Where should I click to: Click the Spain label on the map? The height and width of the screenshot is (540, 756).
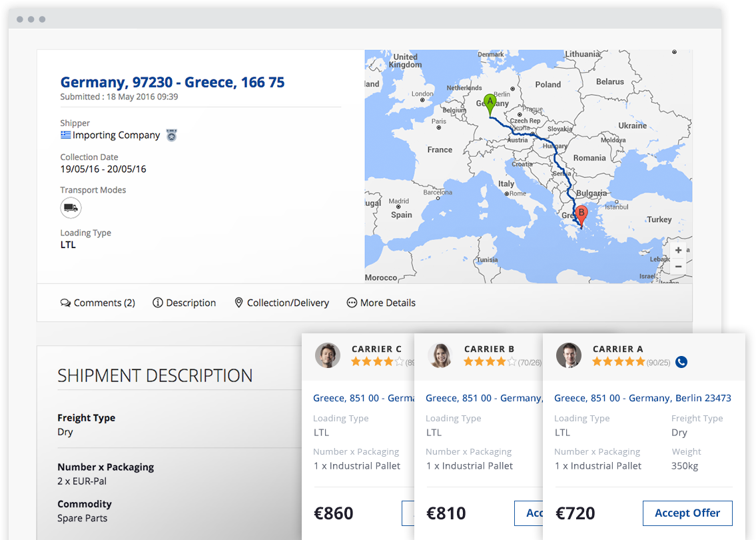tap(402, 215)
